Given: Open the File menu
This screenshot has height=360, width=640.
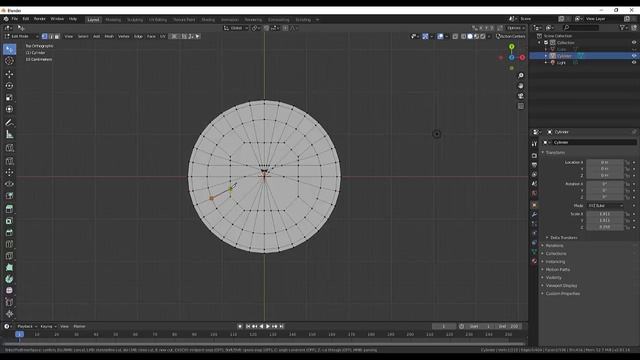Looking at the screenshot, I should pos(15,19).
